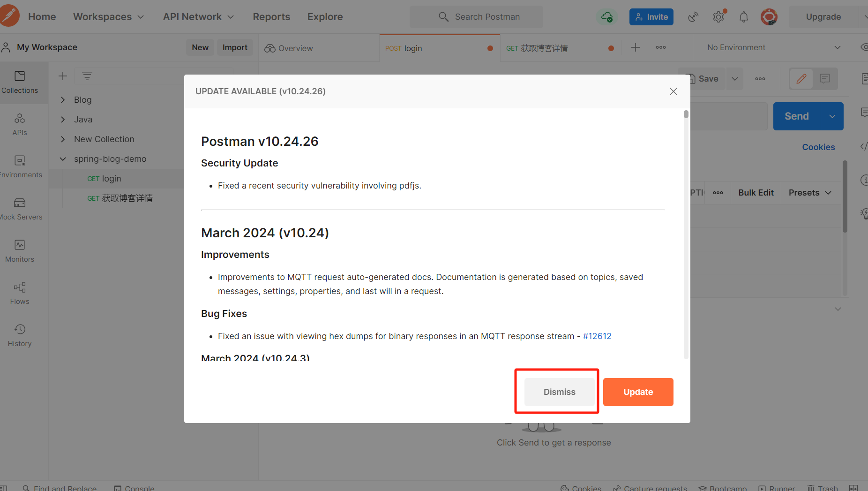The image size is (868, 491).
Task: Switch to the Overview tab
Action: pyautogui.click(x=319, y=48)
